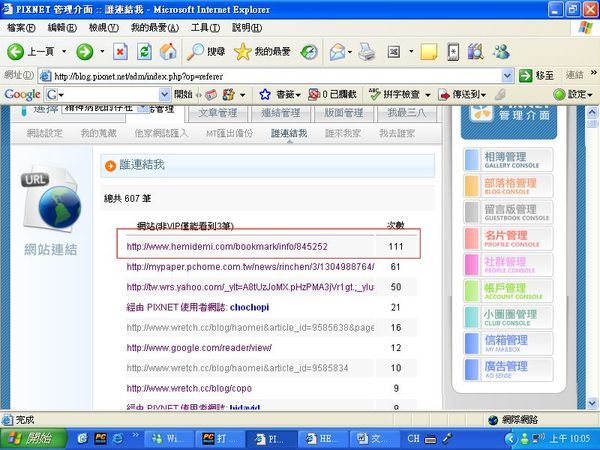Open 誰來我家 sub-tab

point(342,133)
